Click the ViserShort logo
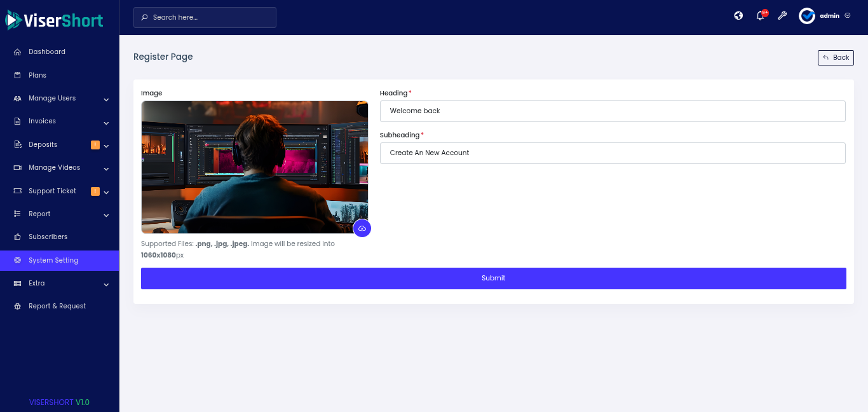This screenshot has height=412, width=868. [x=55, y=20]
